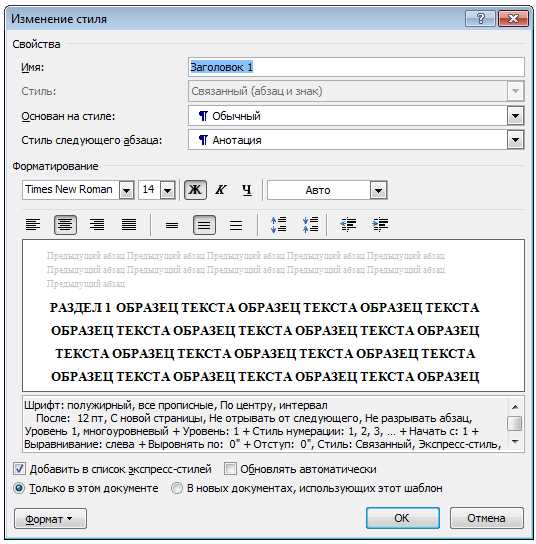Click the increase indent icon
Image resolution: width=536 pixels, height=544 pixels.
pos(380,225)
